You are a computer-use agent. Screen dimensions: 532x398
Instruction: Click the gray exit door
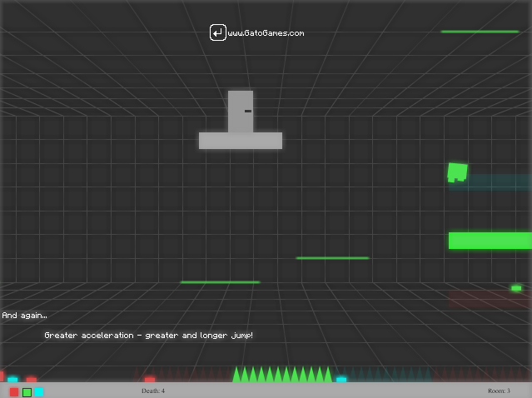[241, 112]
